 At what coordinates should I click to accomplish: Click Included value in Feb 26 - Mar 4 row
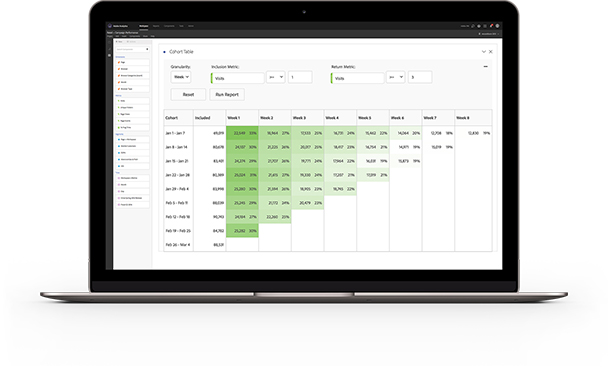click(x=219, y=245)
